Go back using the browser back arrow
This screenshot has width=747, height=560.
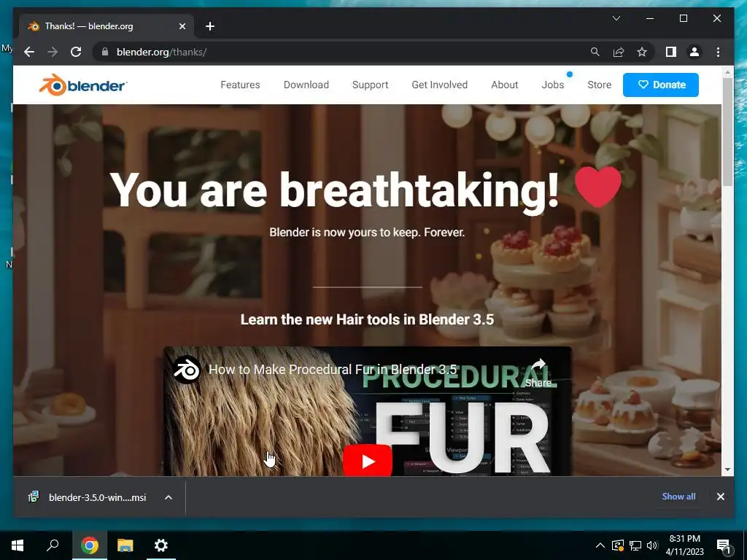tap(29, 52)
